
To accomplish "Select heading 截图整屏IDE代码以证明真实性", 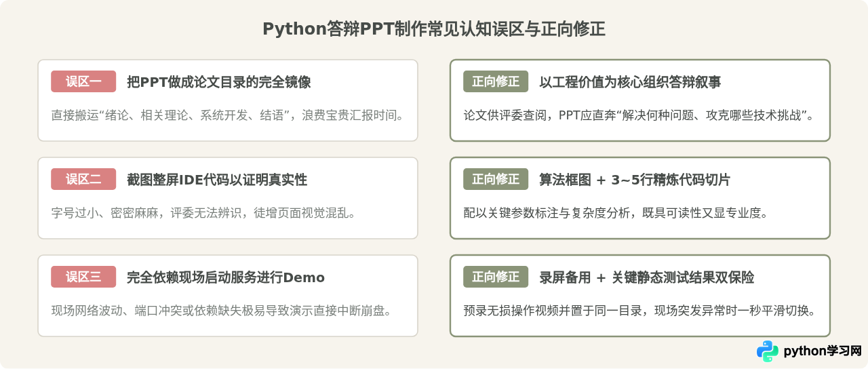I will (x=217, y=180).
